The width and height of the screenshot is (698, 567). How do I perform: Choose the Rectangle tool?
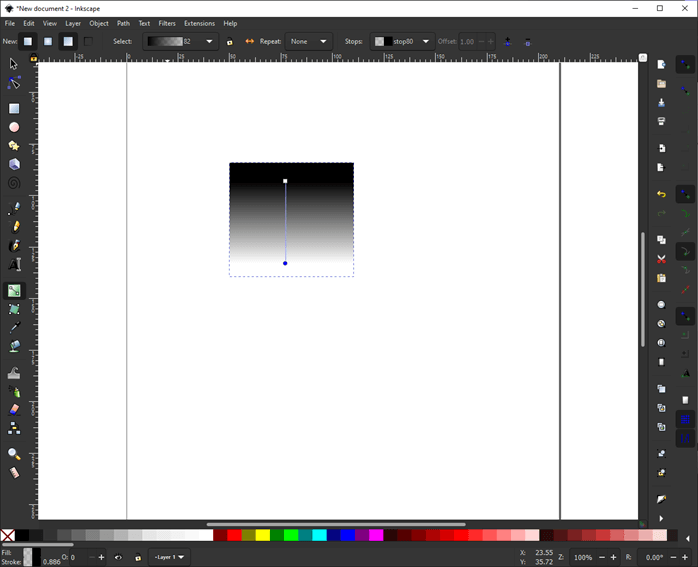tap(14, 108)
